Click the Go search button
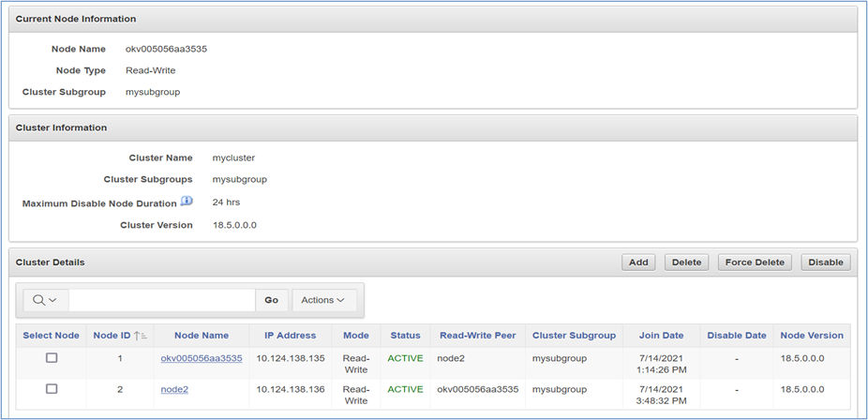868x420 pixels. point(271,300)
